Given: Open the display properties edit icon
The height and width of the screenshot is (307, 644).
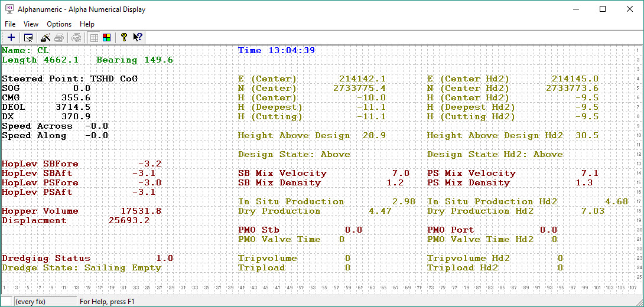Looking at the screenshot, I should (28, 38).
